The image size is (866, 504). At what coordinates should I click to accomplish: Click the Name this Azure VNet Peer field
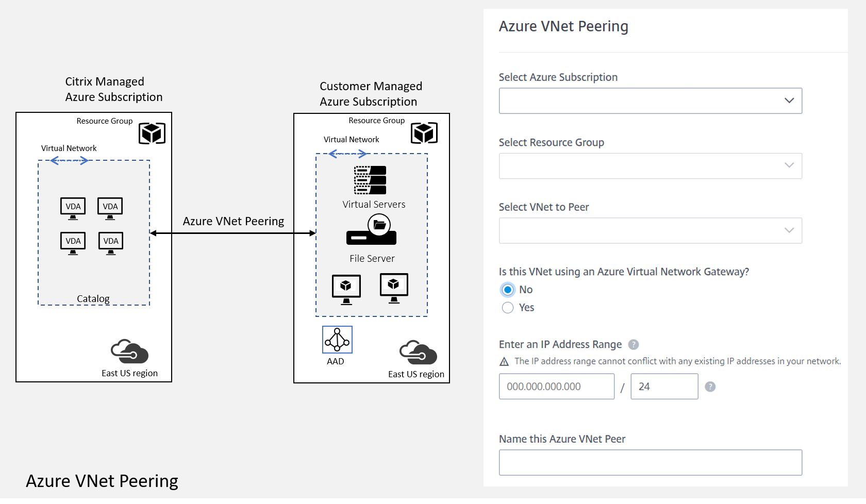pos(650,462)
